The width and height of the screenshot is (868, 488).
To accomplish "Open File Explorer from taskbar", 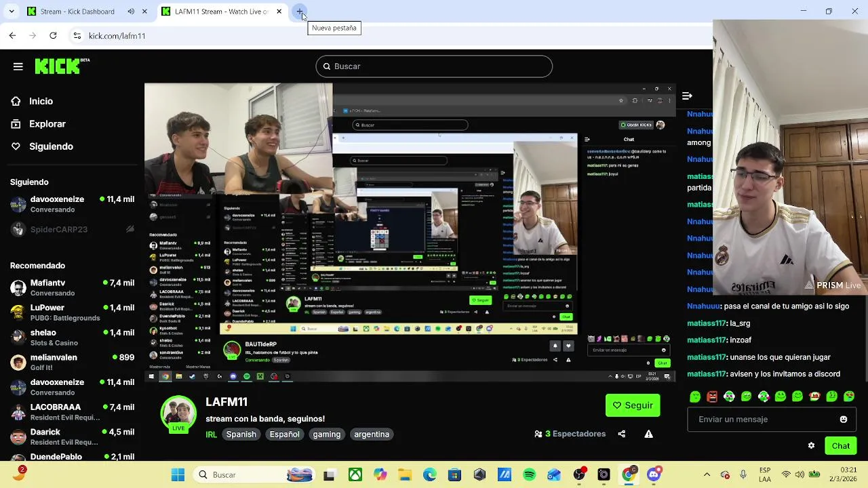I will point(405,475).
